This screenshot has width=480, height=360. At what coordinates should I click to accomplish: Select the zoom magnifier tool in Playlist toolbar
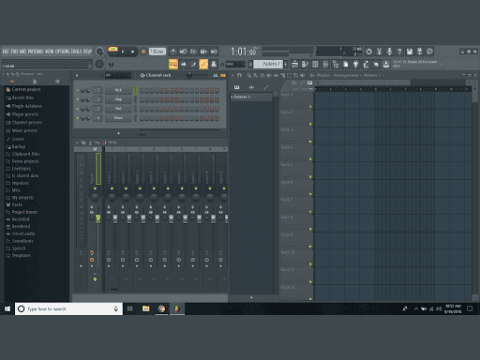tap(296, 75)
